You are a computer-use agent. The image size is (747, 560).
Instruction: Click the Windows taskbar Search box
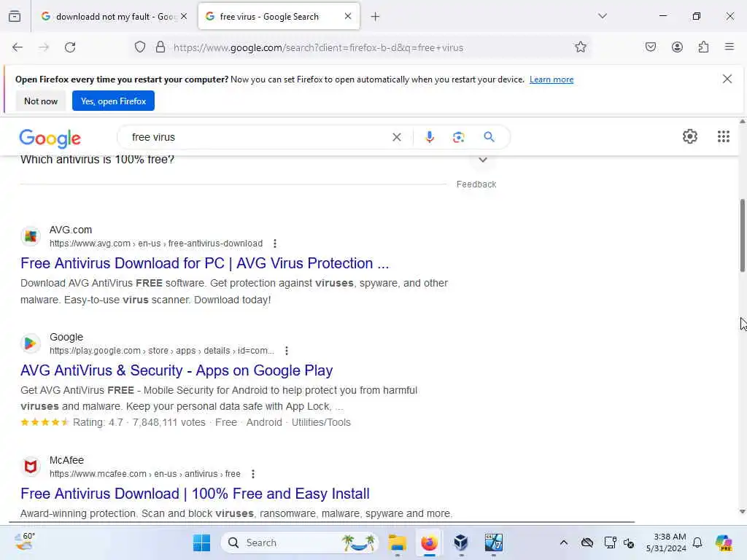pyautogui.click(x=300, y=542)
